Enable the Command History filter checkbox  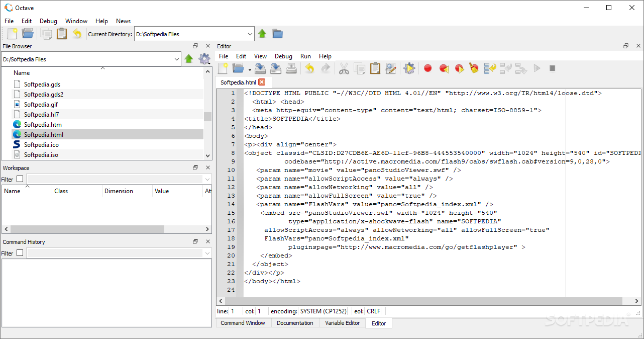[20, 253]
